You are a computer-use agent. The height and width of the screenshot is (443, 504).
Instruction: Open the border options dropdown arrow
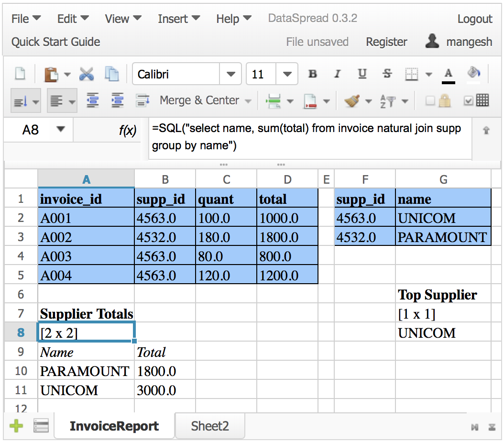click(x=428, y=75)
